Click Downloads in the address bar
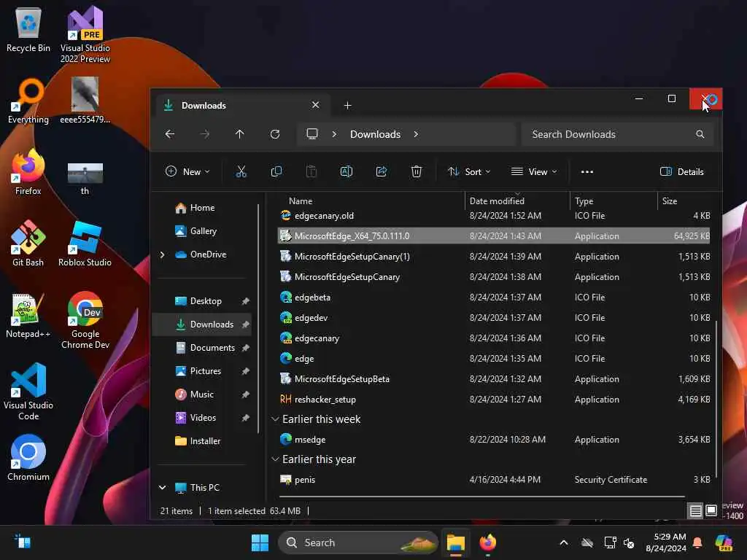 (375, 134)
